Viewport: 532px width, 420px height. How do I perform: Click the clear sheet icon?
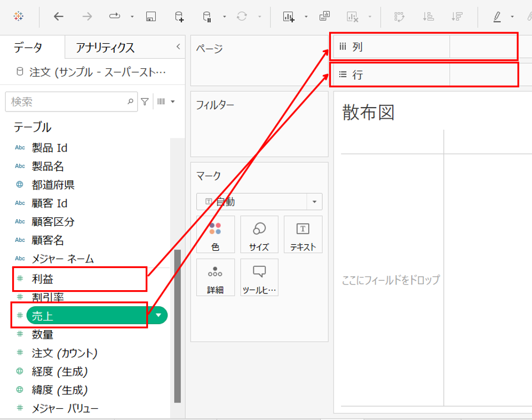(x=352, y=16)
